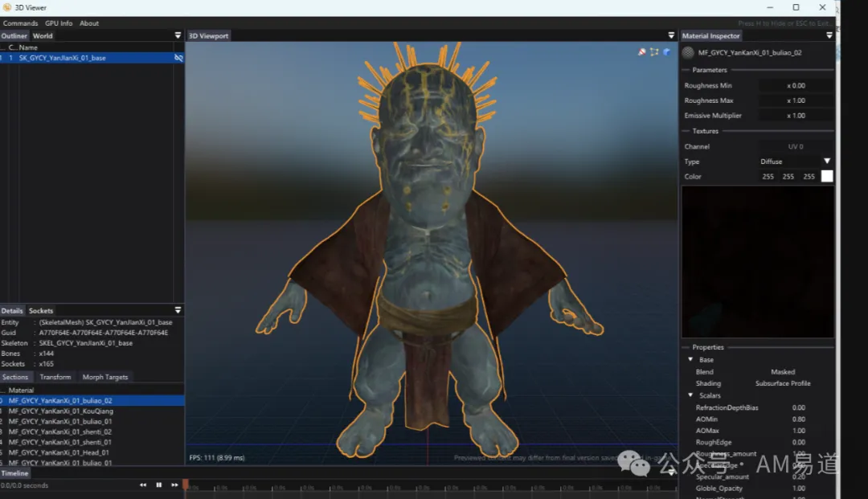Select the Sections tab
This screenshot has width=868, height=499.
15,378
